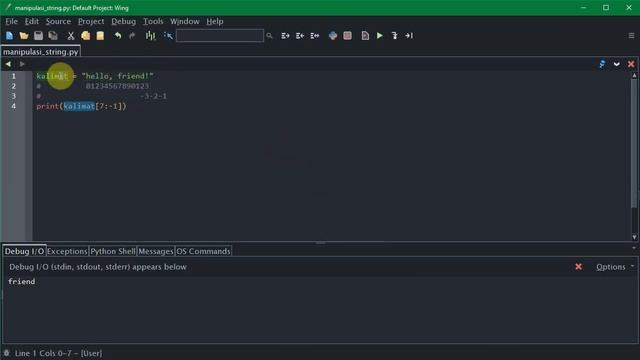Click the bug icon in status bar

tap(7, 353)
